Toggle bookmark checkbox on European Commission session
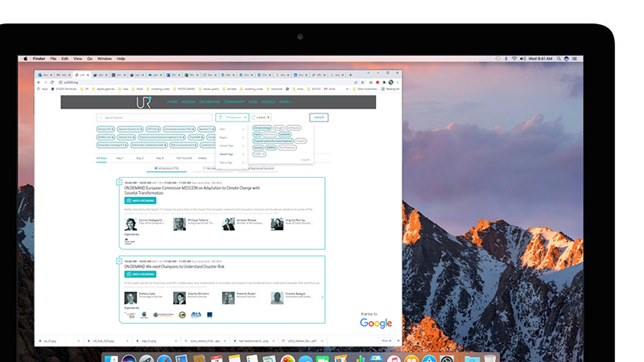644x362 pixels. tap(119, 183)
